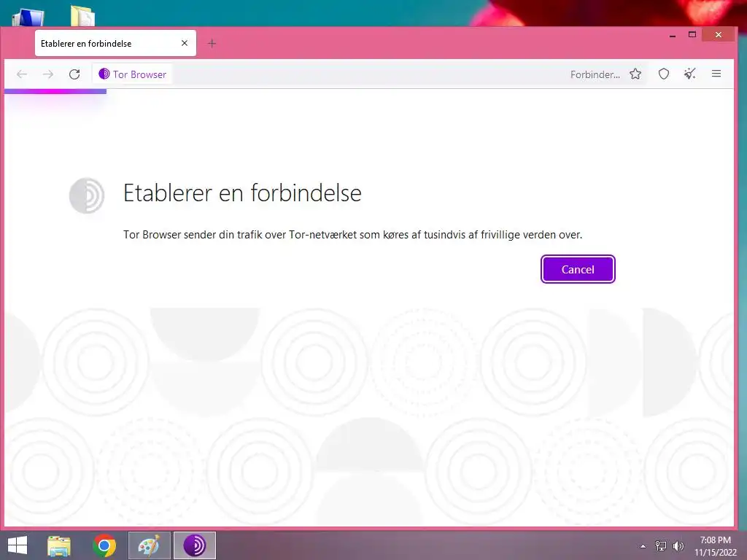The width and height of the screenshot is (747, 560).
Task: Open the application hamburger menu
Action: tap(716, 74)
